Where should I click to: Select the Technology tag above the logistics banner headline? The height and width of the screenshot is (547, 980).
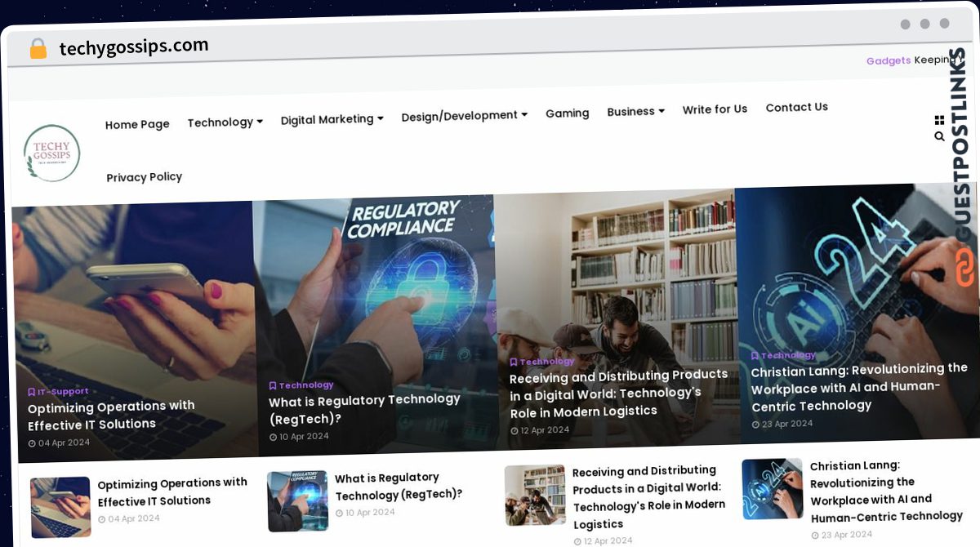click(542, 362)
